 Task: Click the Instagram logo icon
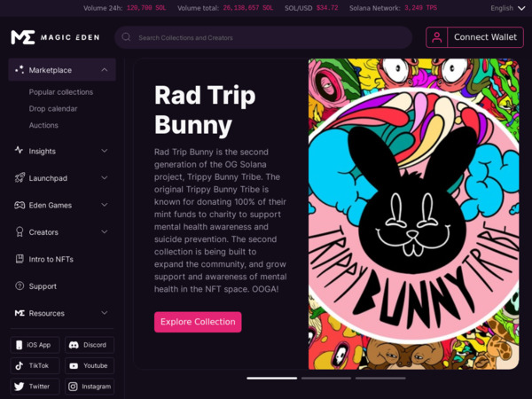coord(73,387)
